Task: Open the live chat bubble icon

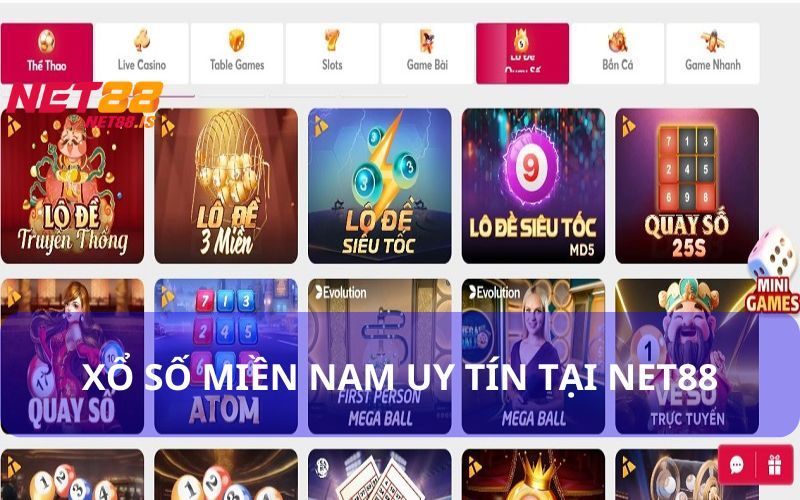Action: (736, 465)
